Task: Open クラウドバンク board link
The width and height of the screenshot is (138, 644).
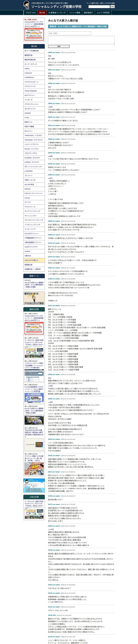Action: tap(34, 87)
